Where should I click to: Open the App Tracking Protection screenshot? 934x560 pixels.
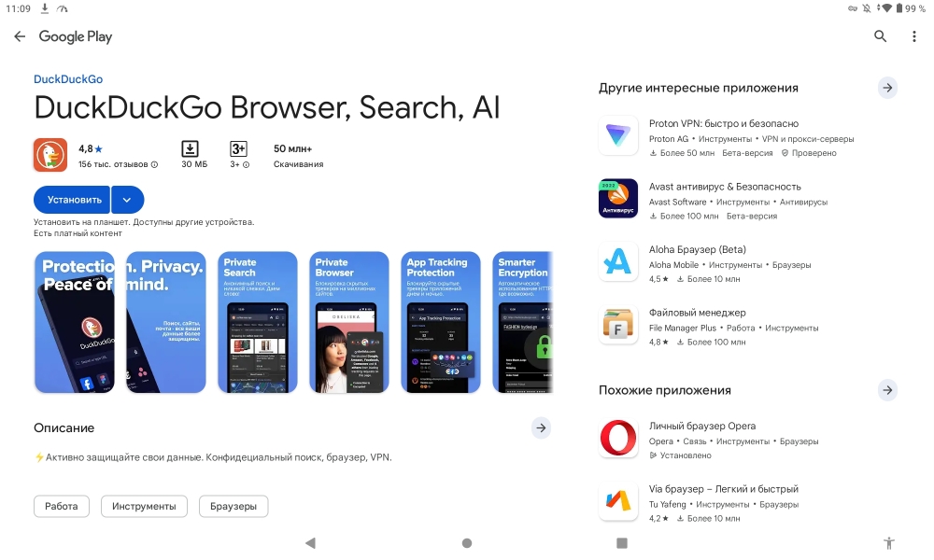(x=441, y=322)
